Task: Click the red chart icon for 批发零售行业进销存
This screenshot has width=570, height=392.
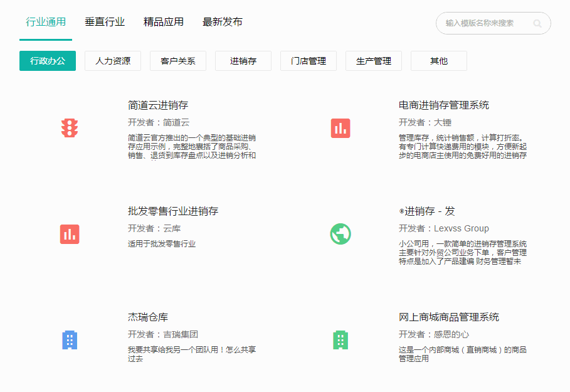Action: (x=70, y=234)
